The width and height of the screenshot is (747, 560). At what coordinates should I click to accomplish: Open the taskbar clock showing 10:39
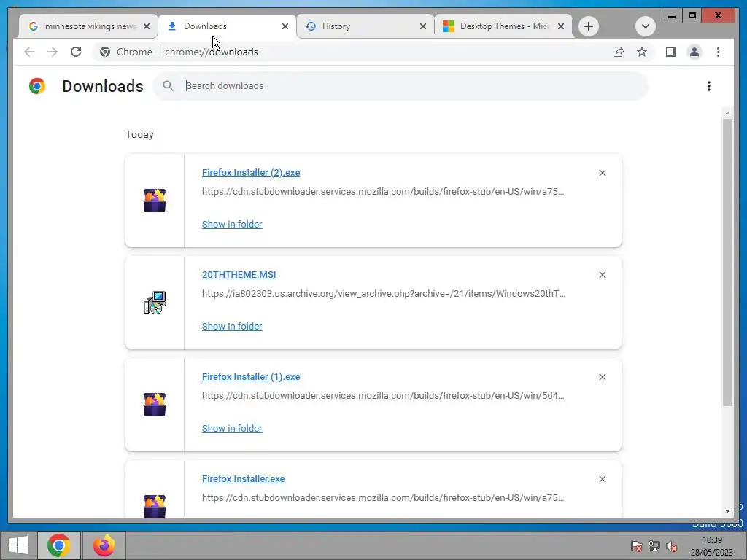click(x=712, y=546)
